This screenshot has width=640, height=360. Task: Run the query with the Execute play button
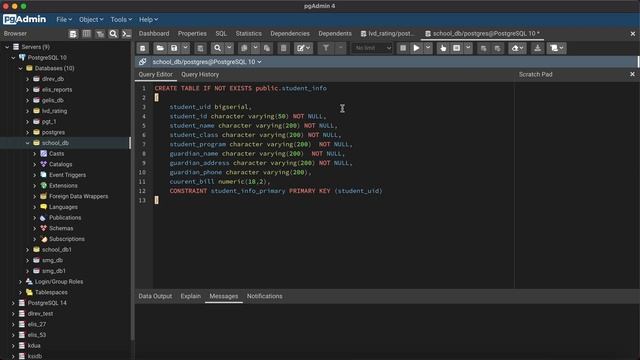tap(416, 48)
